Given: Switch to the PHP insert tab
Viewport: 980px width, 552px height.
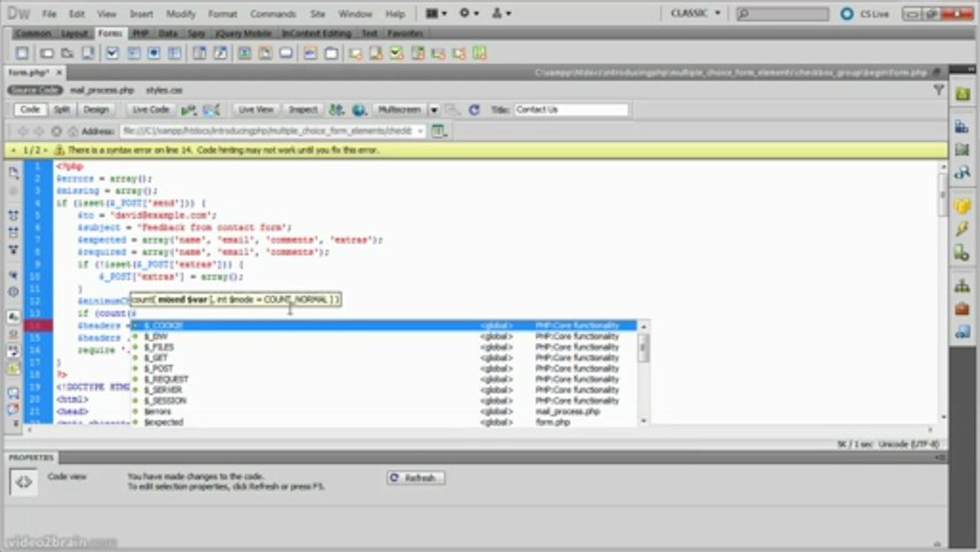Looking at the screenshot, I should (140, 34).
